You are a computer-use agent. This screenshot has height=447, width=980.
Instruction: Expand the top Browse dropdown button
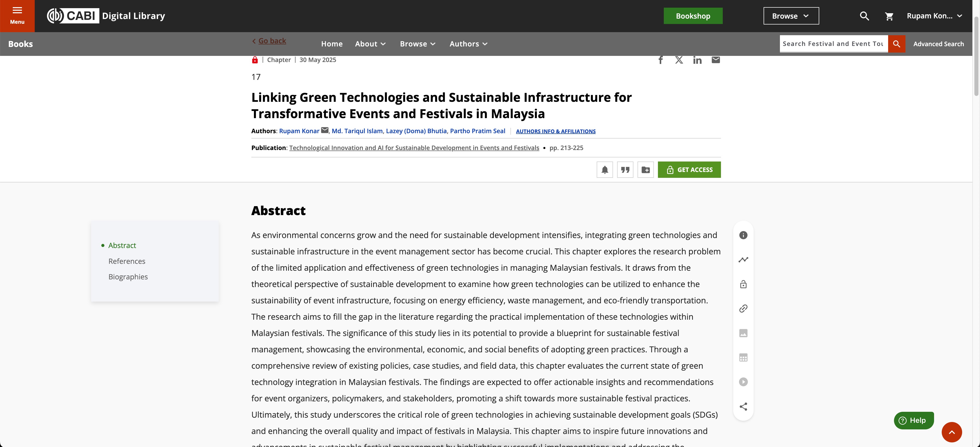[x=791, y=16]
